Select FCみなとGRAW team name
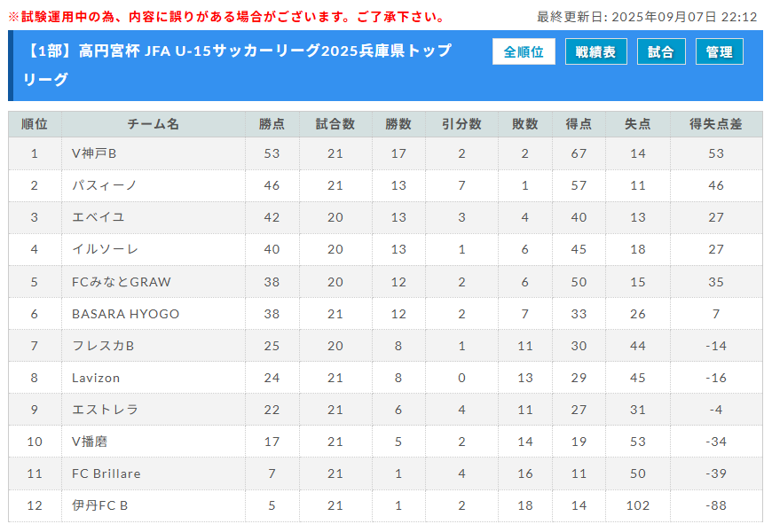Viewport: 772px width, 532px height. 121,282
